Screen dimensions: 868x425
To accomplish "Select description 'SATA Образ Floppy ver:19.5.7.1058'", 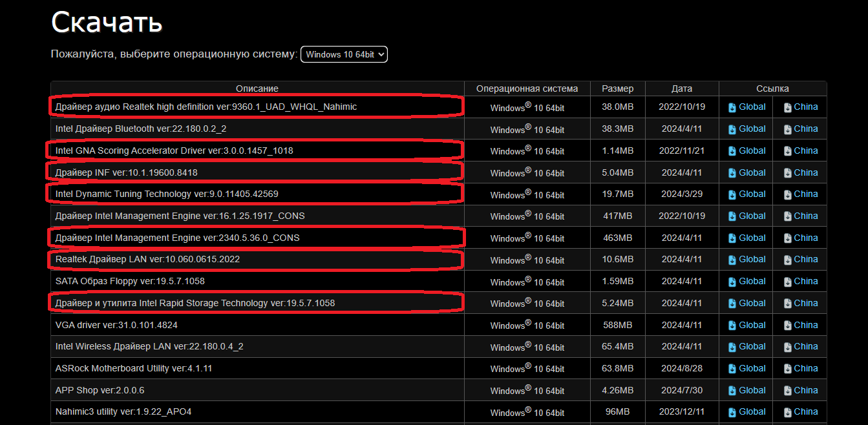I will point(130,281).
